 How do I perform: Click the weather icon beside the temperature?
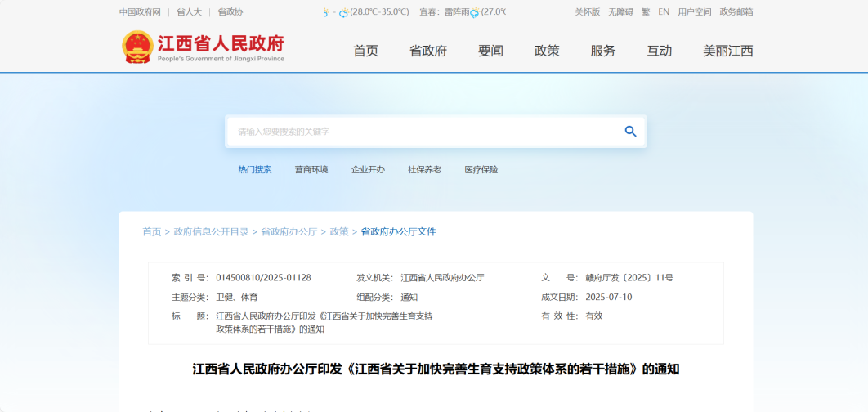343,13
